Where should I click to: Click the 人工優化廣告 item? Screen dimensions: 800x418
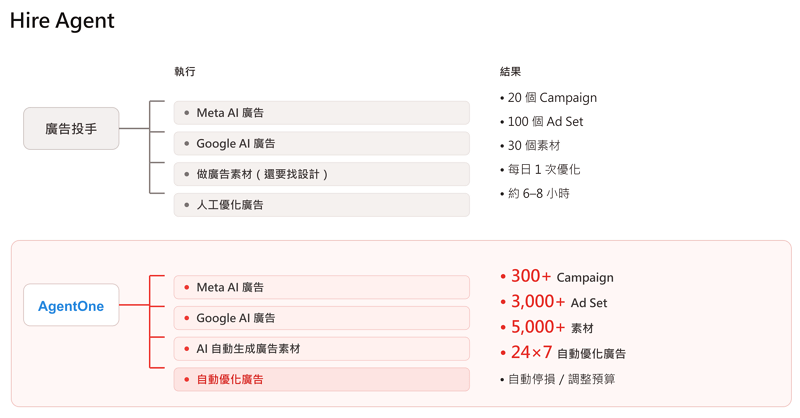[321, 205]
